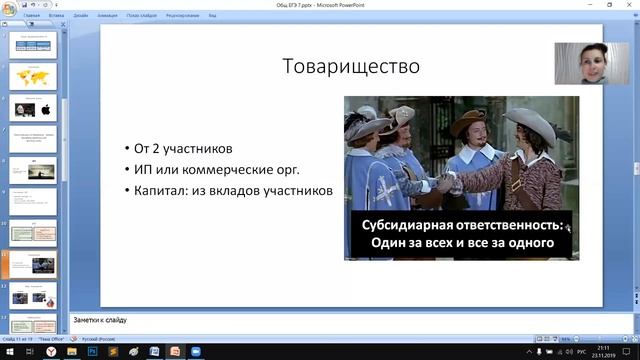Click the caption Субсидиарная ответственность
This screenshot has height=360, width=640.
click(462, 225)
